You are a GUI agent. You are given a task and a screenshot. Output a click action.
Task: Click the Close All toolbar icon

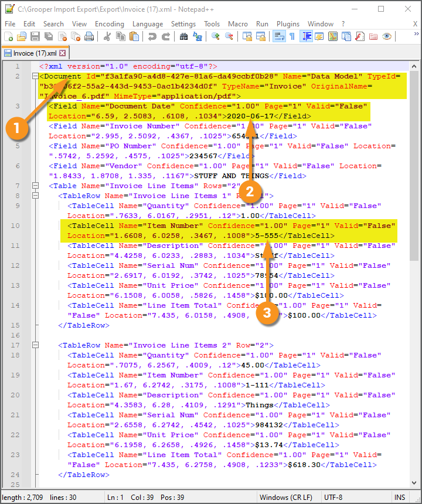pyautogui.click(x=76, y=37)
